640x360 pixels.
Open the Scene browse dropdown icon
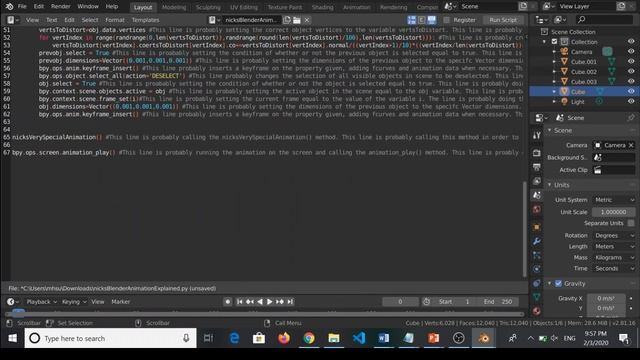click(x=450, y=7)
